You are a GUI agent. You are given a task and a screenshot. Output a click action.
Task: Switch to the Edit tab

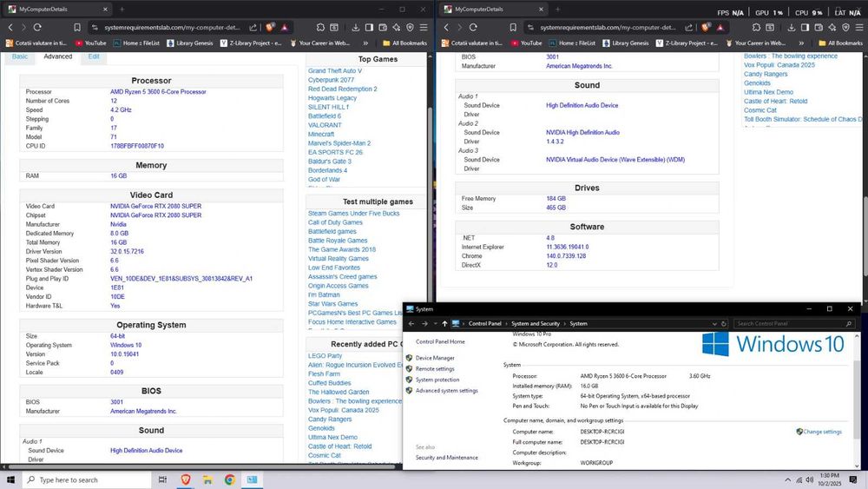tap(93, 56)
